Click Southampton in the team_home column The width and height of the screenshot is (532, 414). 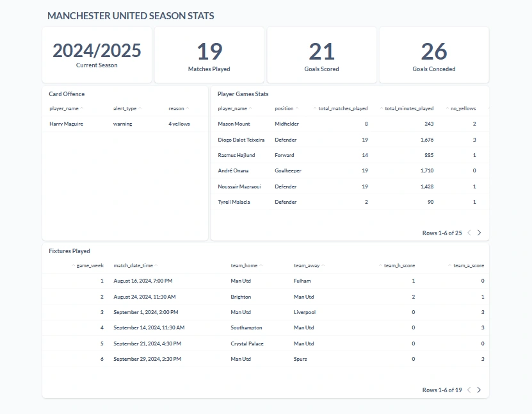pos(246,327)
